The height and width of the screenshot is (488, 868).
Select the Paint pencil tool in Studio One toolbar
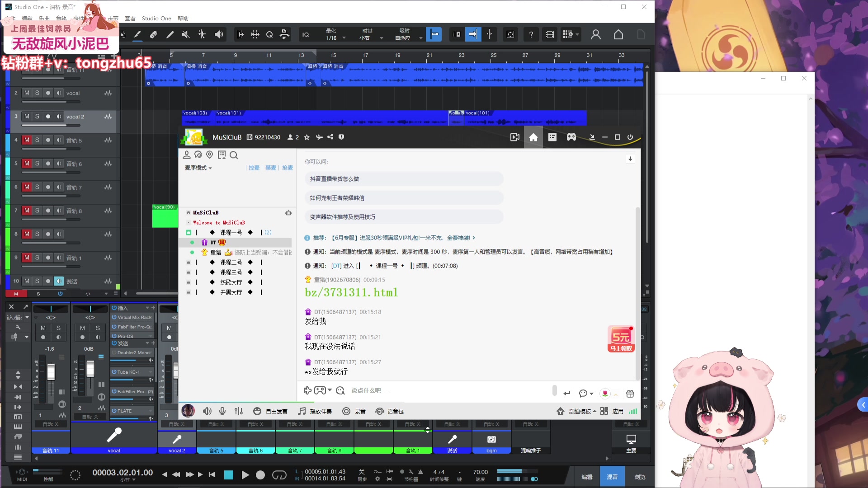(170, 34)
